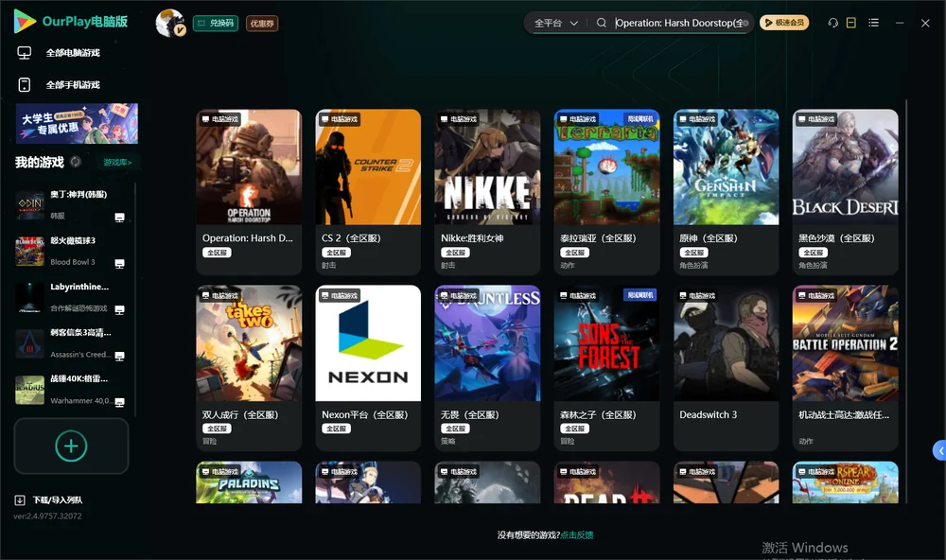Open the Paladins game card

(x=249, y=482)
